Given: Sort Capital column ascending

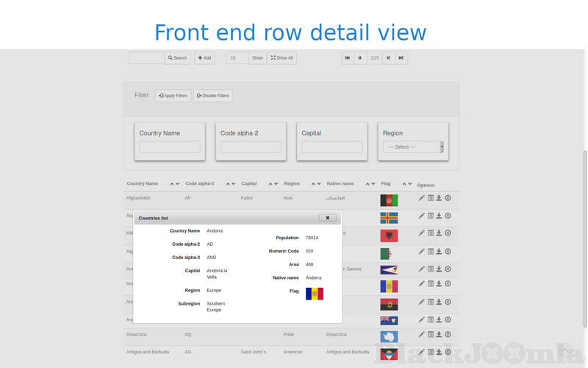Looking at the screenshot, I should point(268,184).
